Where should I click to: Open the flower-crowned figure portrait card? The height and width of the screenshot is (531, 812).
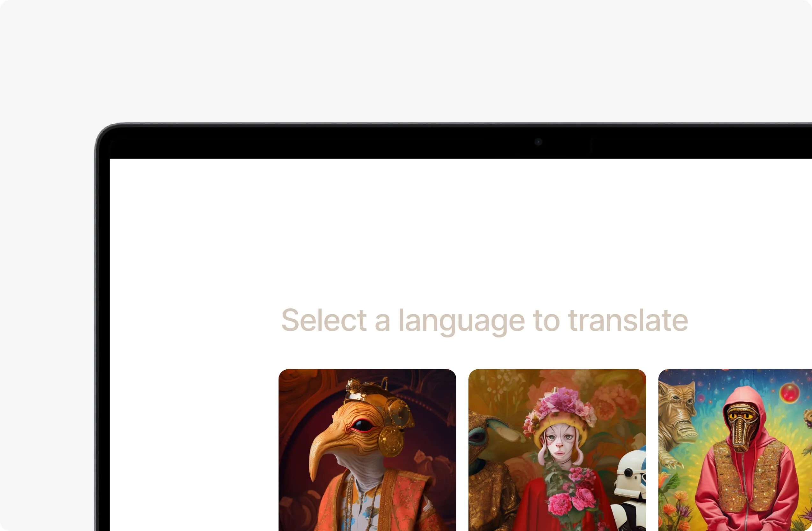pyautogui.click(x=557, y=450)
